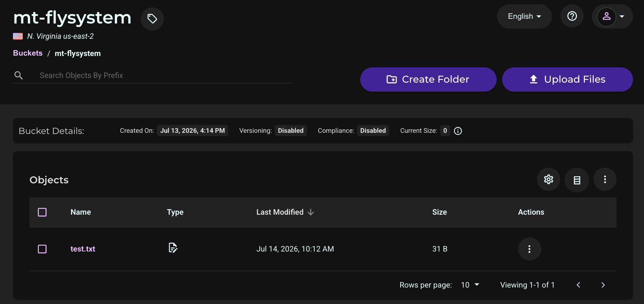Click the test.txt file type icon
The height and width of the screenshot is (304, 644).
coord(173,248)
